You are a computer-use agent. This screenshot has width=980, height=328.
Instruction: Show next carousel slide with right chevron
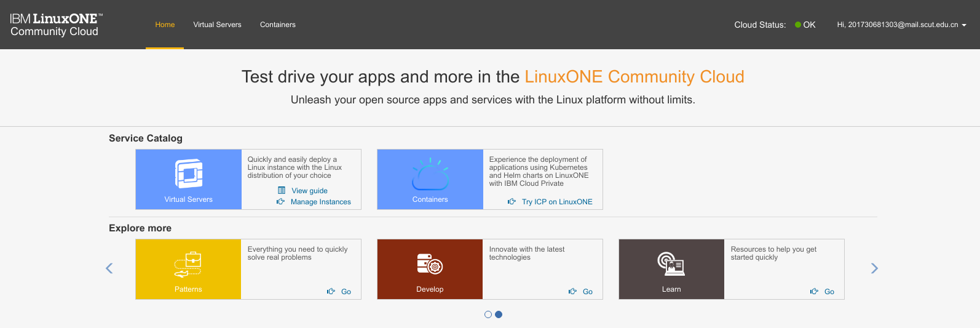point(874,268)
